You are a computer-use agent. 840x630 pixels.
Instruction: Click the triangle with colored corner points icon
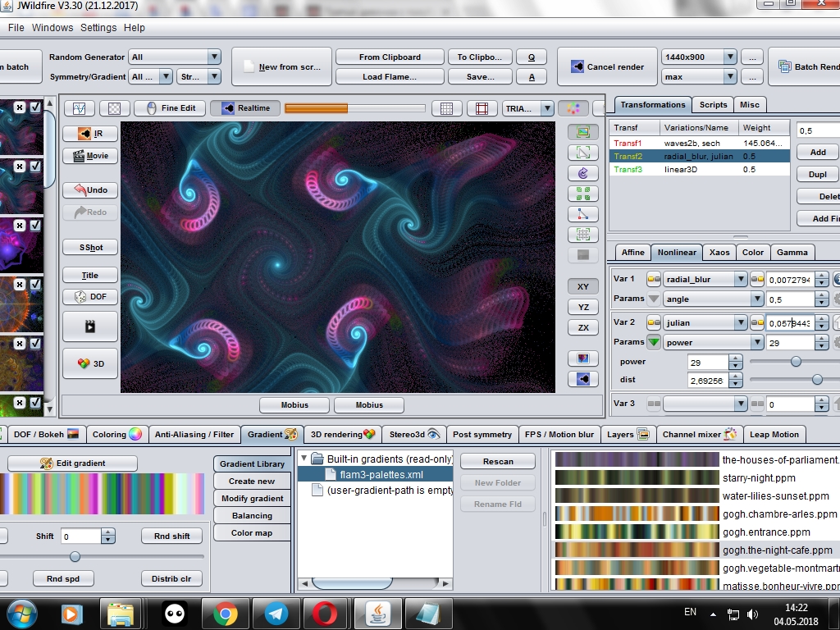(x=583, y=214)
